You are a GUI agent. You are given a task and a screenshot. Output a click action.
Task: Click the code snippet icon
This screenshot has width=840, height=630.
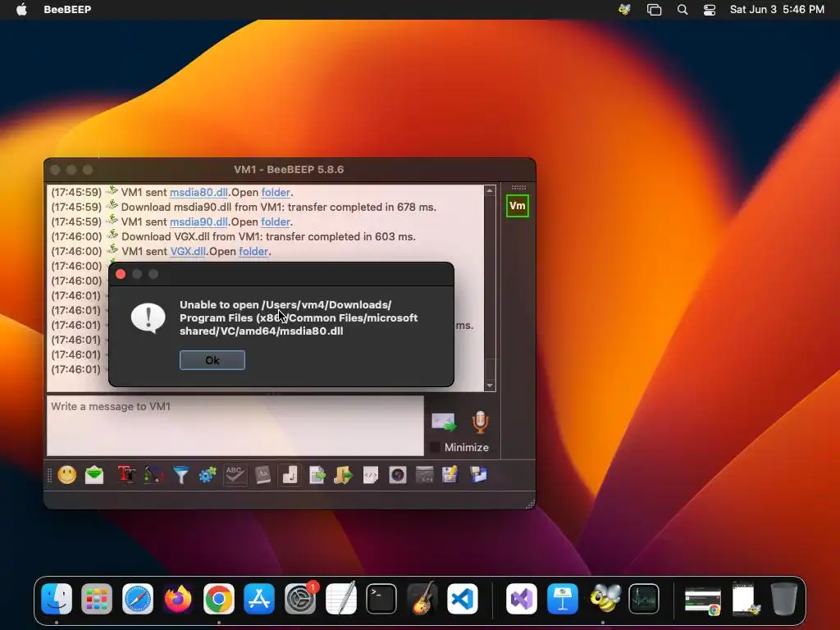point(371,475)
